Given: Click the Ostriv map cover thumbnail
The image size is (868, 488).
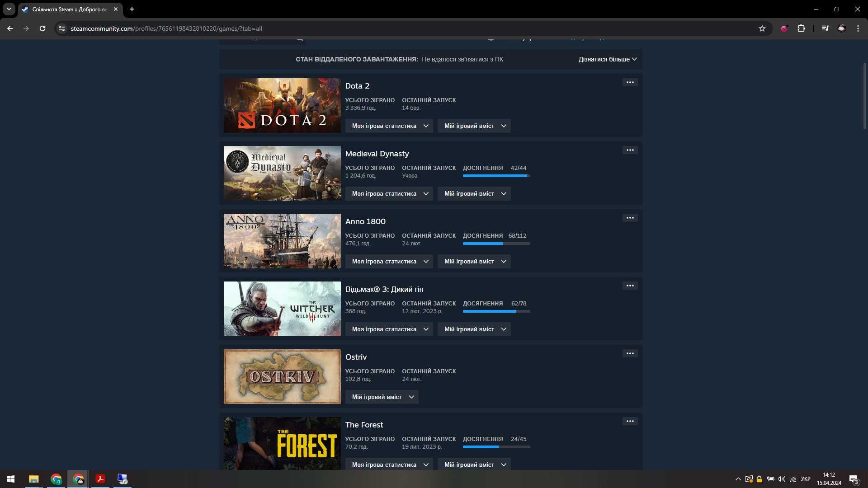Looking at the screenshot, I should (x=282, y=376).
